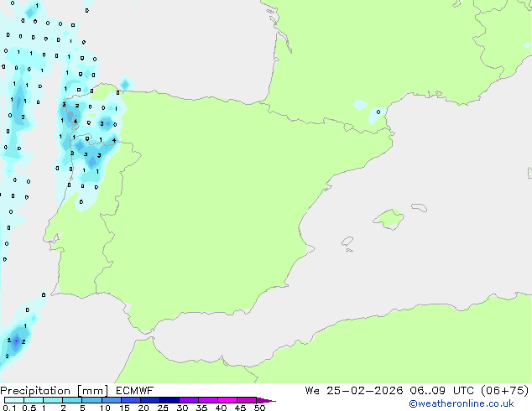
Task: Click the purple swatch between 30 and 35
Action: coord(190,401)
